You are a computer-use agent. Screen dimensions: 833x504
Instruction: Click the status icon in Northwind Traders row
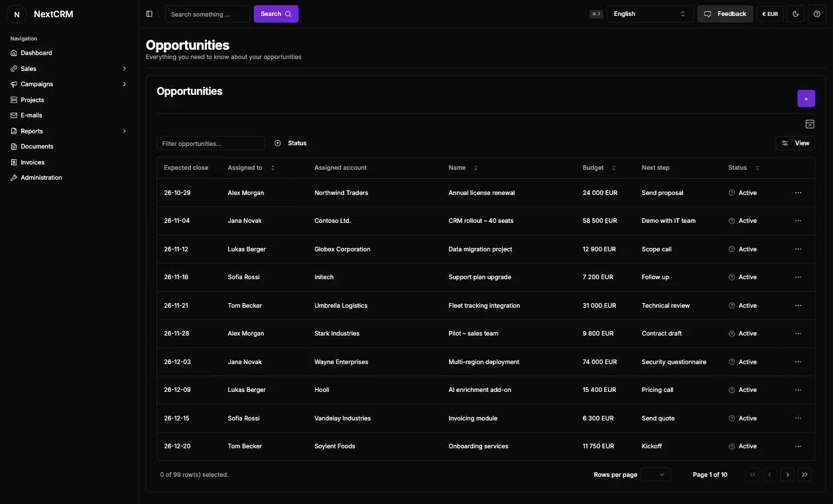[732, 193]
